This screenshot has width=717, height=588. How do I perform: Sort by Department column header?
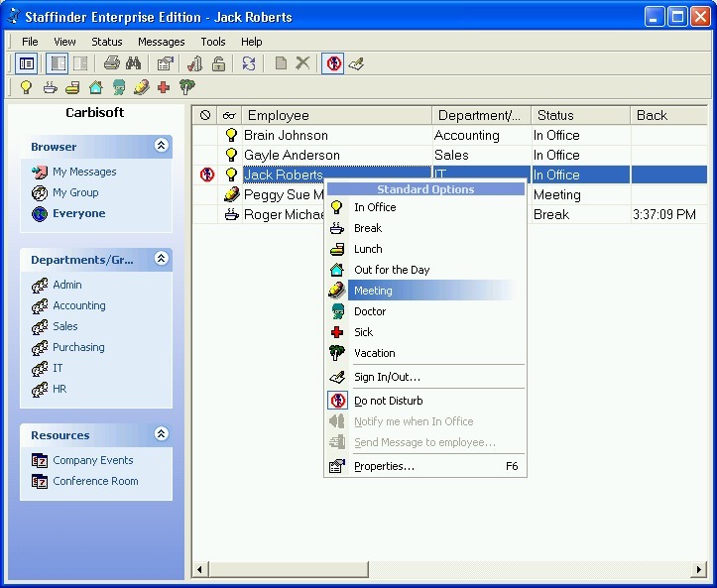click(x=482, y=115)
